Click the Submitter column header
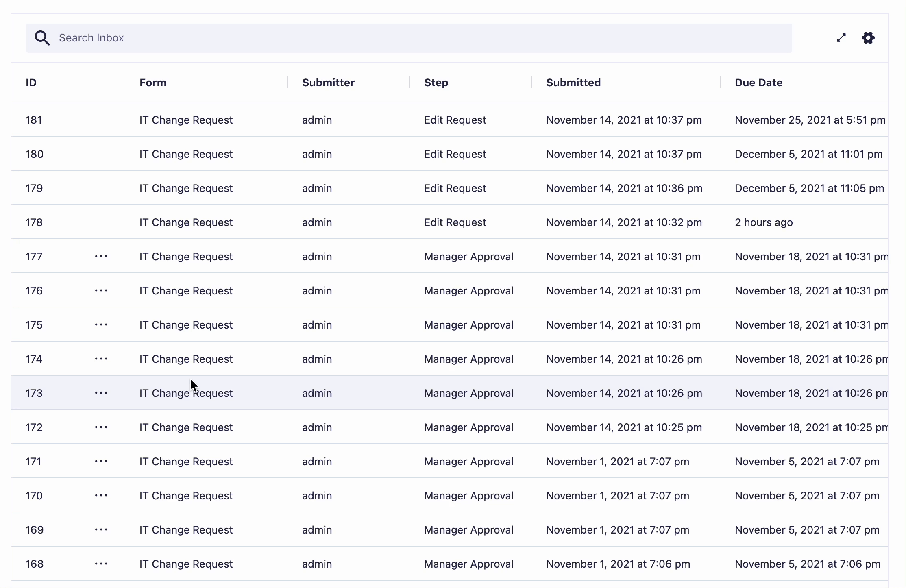Viewport: 906px width, 588px height. (x=328, y=83)
